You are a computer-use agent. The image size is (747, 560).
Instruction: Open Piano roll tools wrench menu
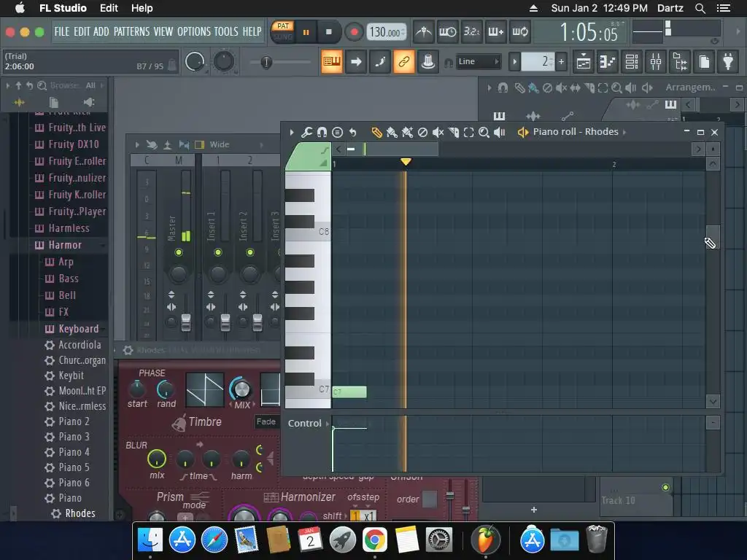point(307,133)
